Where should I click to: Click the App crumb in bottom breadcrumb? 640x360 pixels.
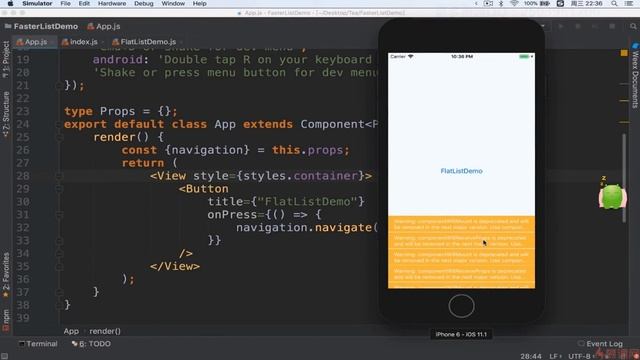71,331
